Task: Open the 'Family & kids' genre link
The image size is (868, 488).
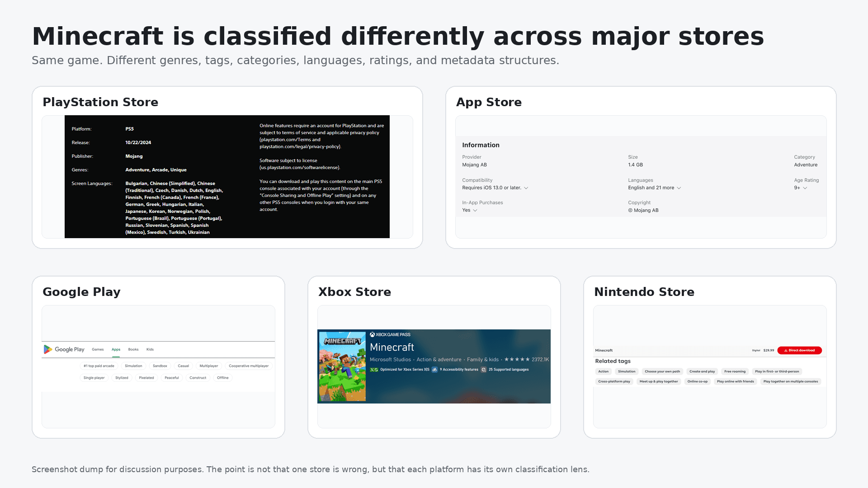Action: tap(483, 360)
